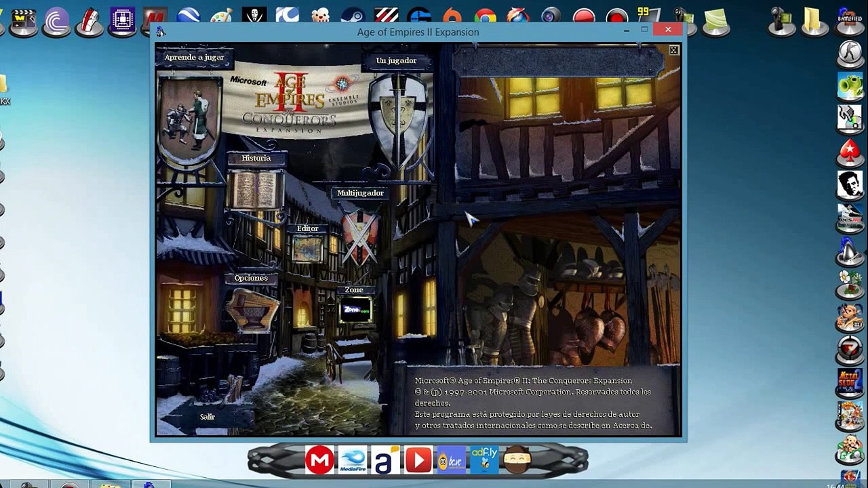Launch MEGA from the dock
Screen dimensions: 868x488
tap(319, 461)
